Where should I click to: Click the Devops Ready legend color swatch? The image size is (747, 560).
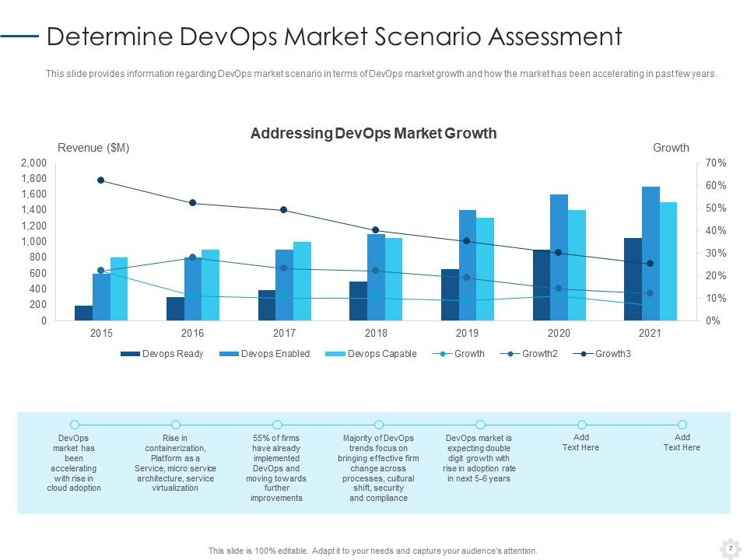click(x=130, y=354)
